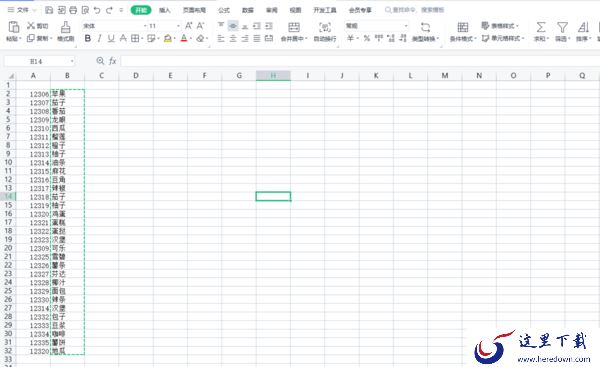
Task: Toggle italic formatting
Action: (99, 38)
